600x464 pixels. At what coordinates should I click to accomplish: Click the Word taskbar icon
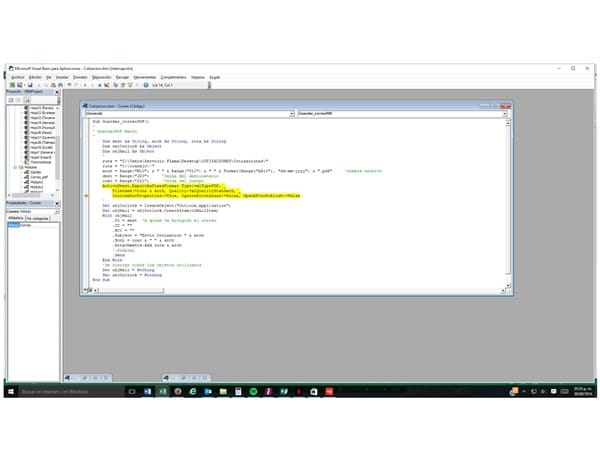tap(147, 391)
